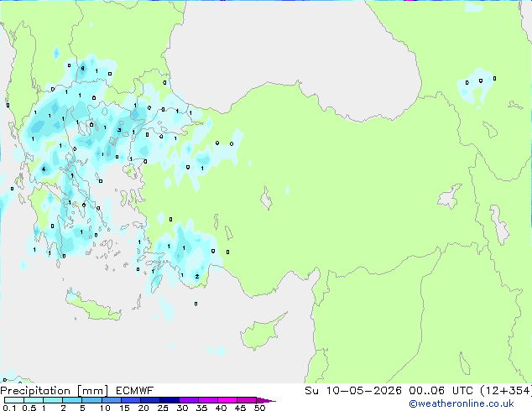The height and width of the screenshot is (411, 532).
Task: Click the precipitation value "4" in western Greece
Action: coord(43,169)
